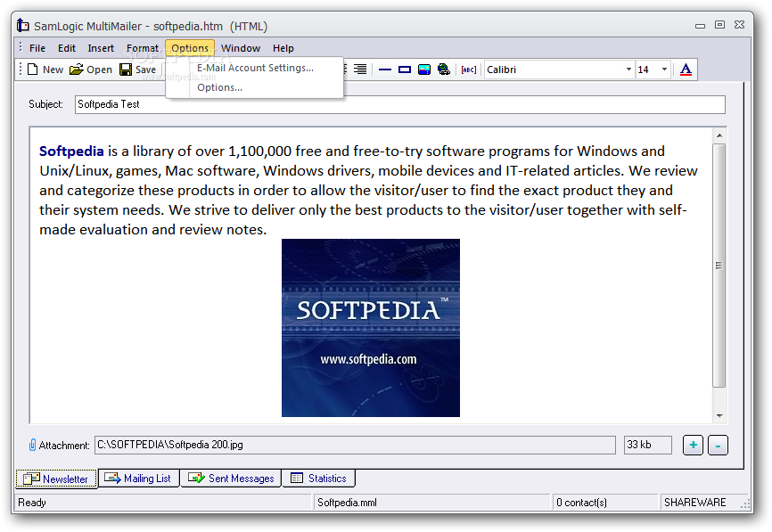Click the Save floppy disk button
This screenshot has width=772, height=532.
click(138, 70)
